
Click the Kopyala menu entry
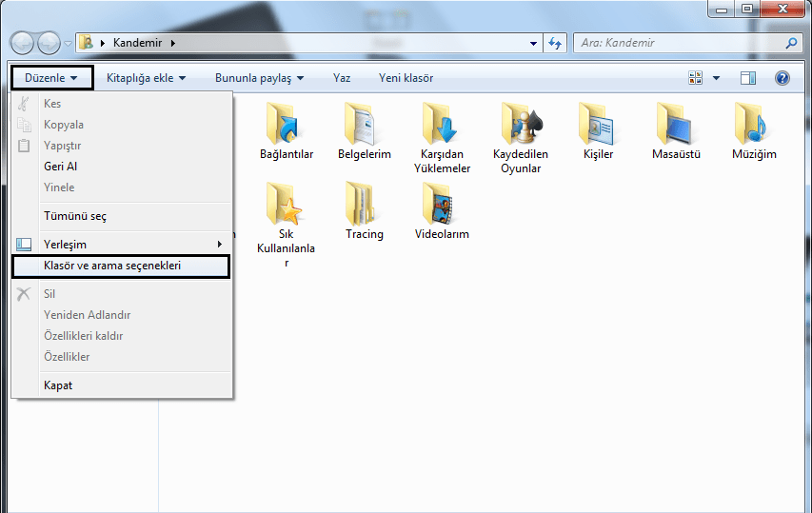pos(122,125)
